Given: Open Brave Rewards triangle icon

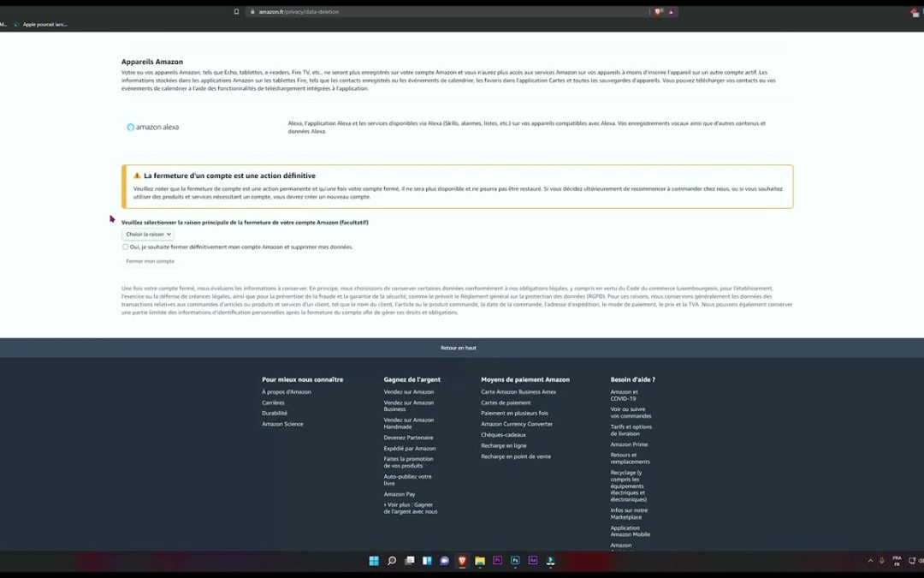Looking at the screenshot, I should coord(671,12).
